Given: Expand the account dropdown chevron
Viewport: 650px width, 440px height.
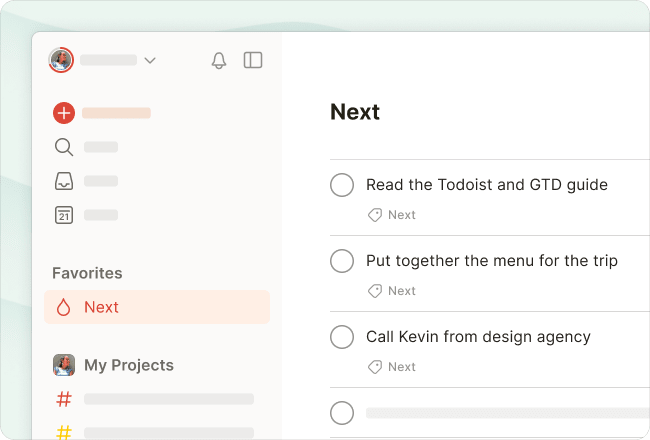Looking at the screenshot, I should 150,60.
